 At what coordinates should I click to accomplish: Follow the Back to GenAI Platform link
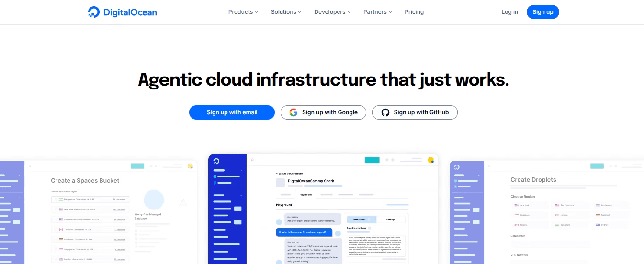coord(289,174)
